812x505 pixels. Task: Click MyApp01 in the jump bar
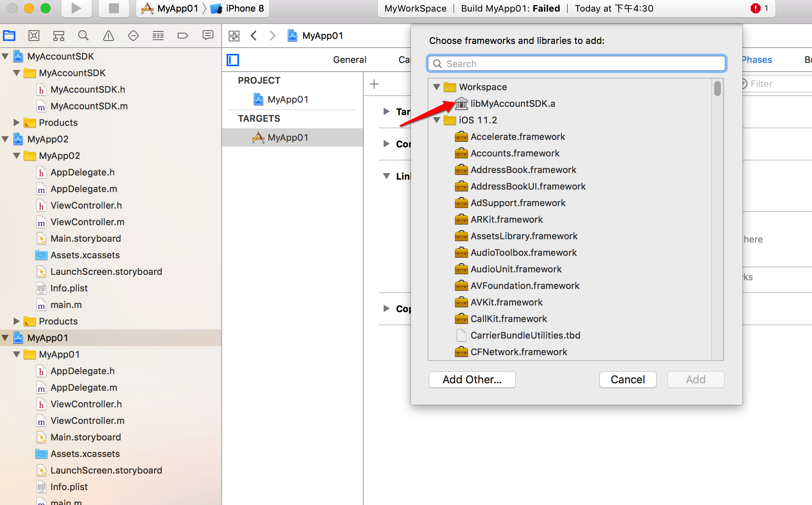316,36
